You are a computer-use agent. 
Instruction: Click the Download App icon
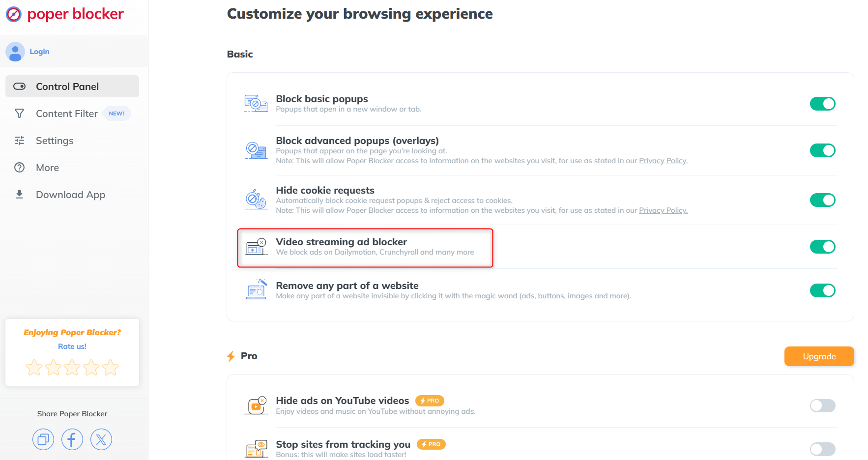coord(19,194)
